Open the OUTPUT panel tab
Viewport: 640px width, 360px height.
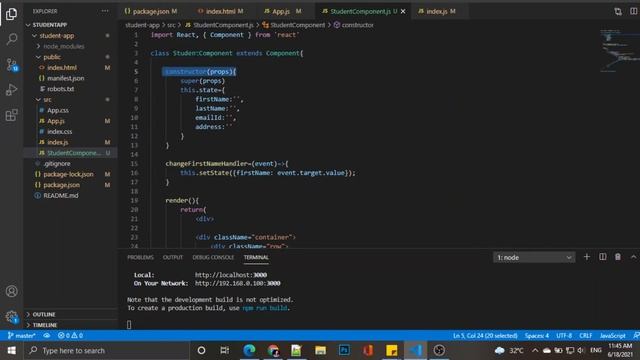pyautogui.click(x=173, y=257)
